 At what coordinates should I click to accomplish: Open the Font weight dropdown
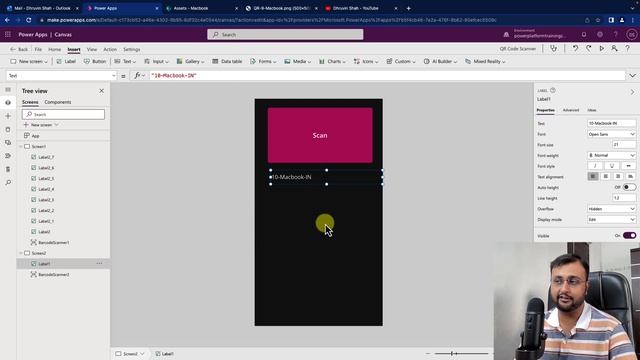pyautogui.click(x=611, y=156)
